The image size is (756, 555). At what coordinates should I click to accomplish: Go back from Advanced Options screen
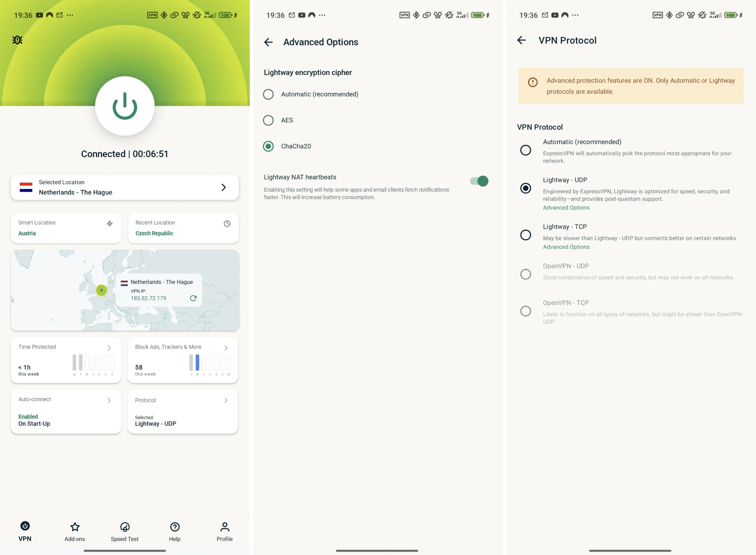pyautogui.click(x=268, y=42)
